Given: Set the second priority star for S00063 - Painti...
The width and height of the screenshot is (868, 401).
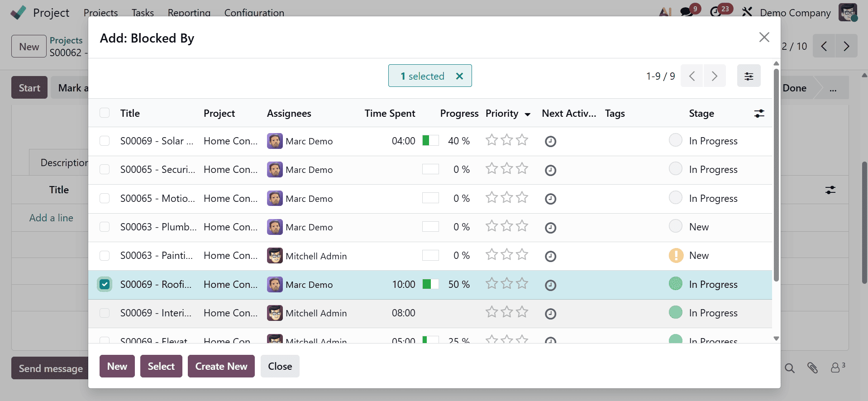Looking at the screenshot, I should click(507, 254).
